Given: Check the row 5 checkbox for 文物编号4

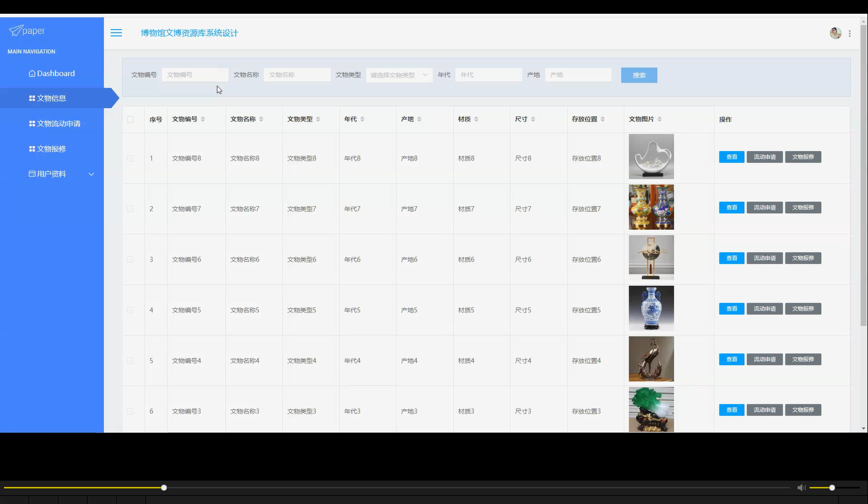Looking at the screenshot, I should tap(131, 361).
